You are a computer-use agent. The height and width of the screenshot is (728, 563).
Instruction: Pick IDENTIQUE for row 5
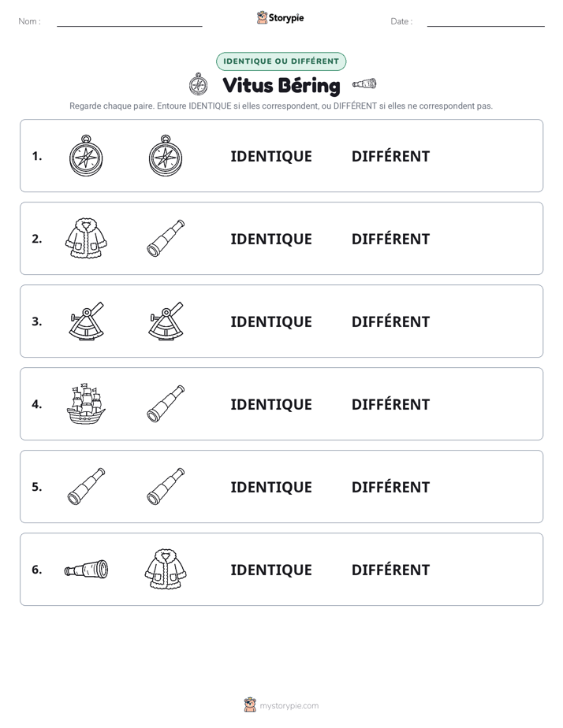(x=271, y=487)
